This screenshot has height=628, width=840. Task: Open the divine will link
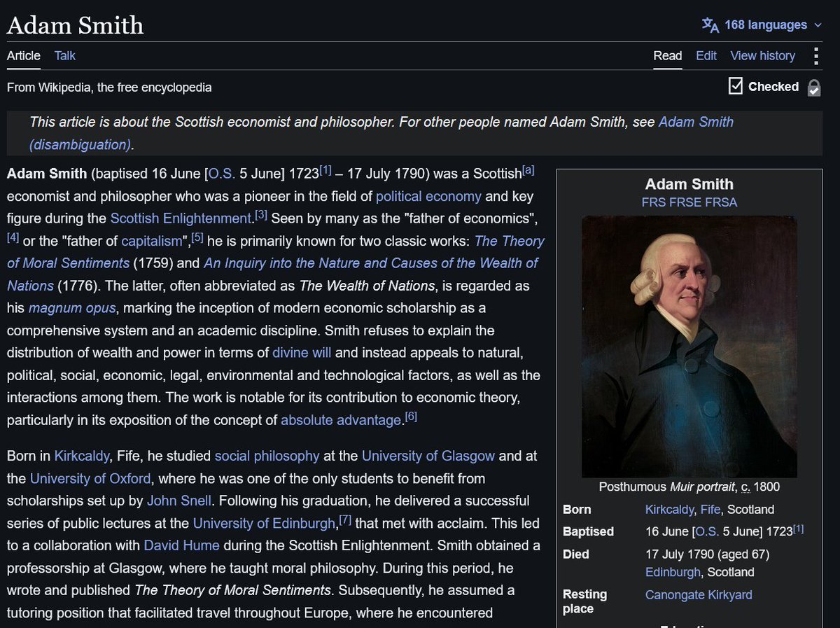[302, 353]
